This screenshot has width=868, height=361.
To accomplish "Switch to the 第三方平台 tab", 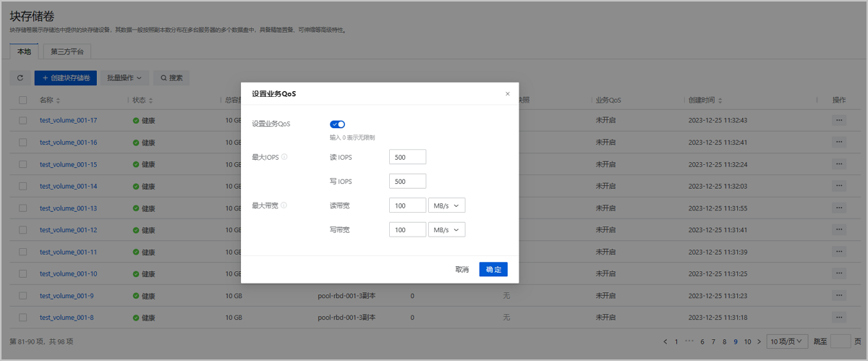I will pyautogui.click(x=67, y=51).
